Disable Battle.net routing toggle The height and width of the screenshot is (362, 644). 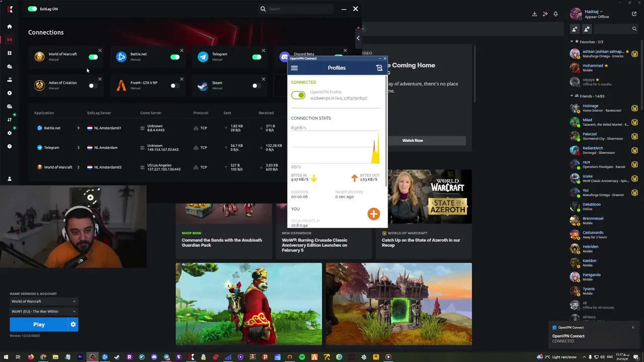coord(175,57)
